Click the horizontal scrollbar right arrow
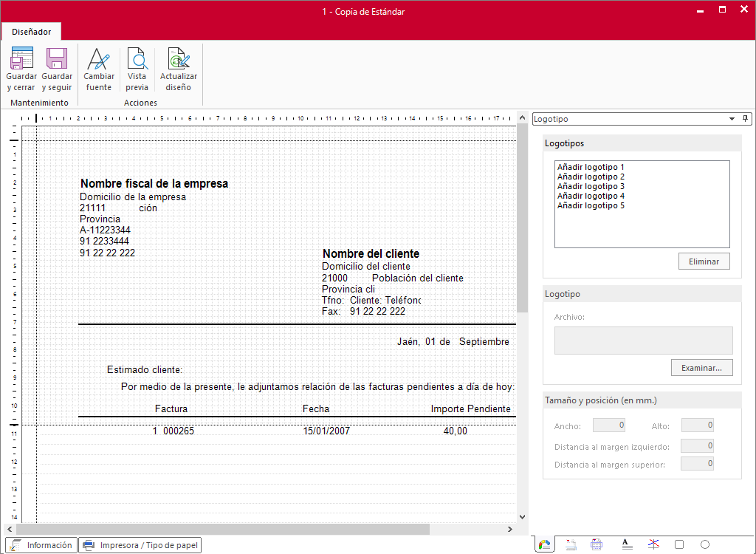The image size is (756, 554). (x=510, y=530)
